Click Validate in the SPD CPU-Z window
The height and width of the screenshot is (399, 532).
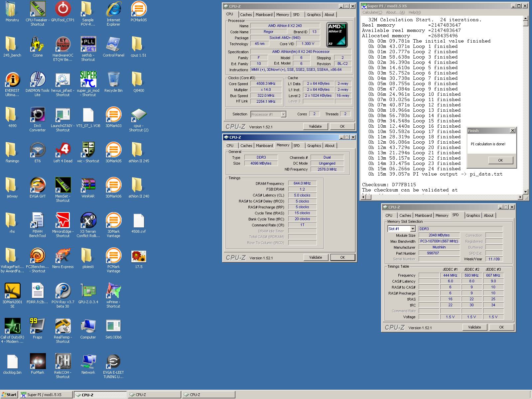(x=474, y=327)
